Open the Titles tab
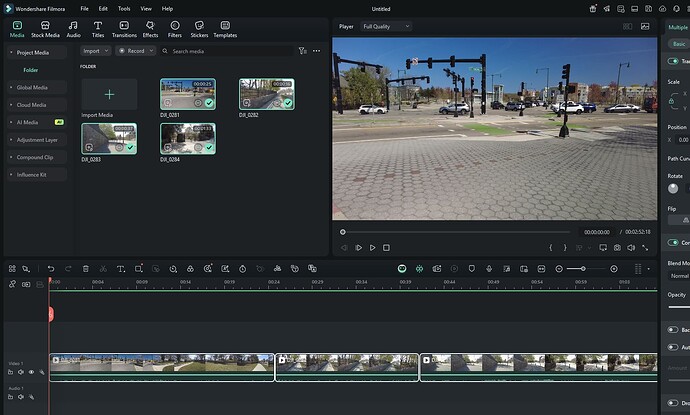This screenshot has width=690, height=415. pyautogui.click(x=98, y=29)
